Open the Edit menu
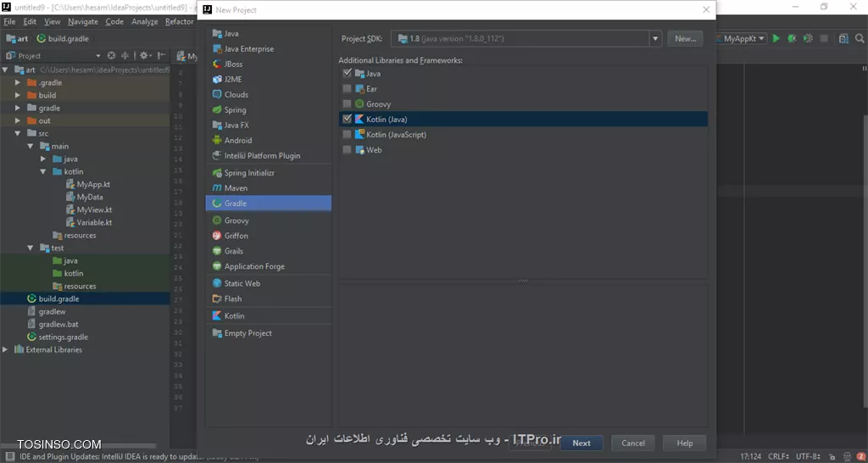Viewport: 868px width, 463px height. pos(30,21)
